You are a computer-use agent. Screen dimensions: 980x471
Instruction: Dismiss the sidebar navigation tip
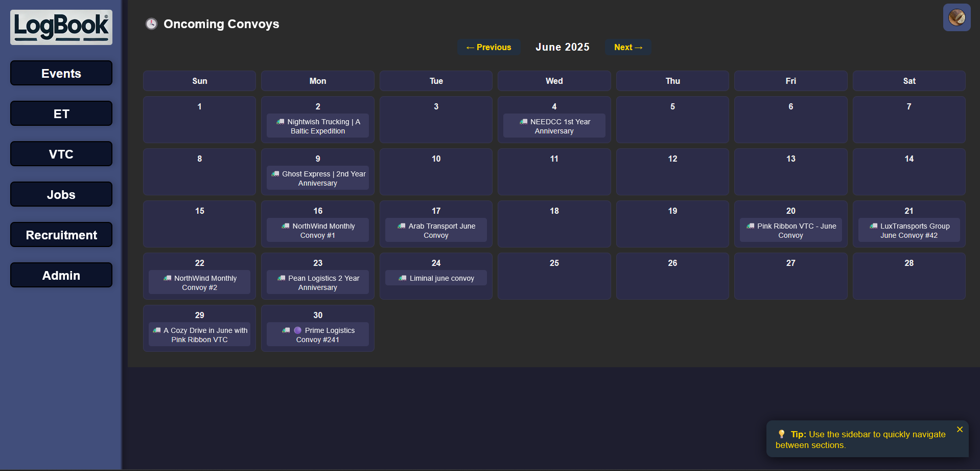coord(959,430)
